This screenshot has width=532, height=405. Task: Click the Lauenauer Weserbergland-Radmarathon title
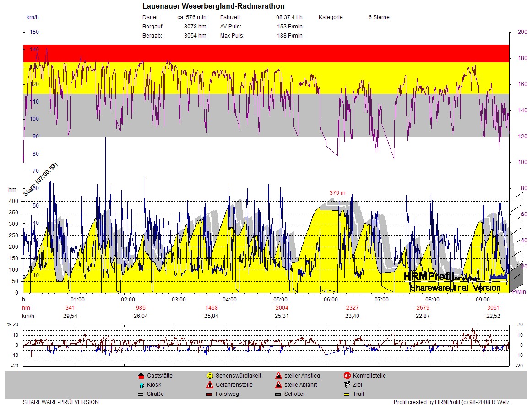click(213, 6)
